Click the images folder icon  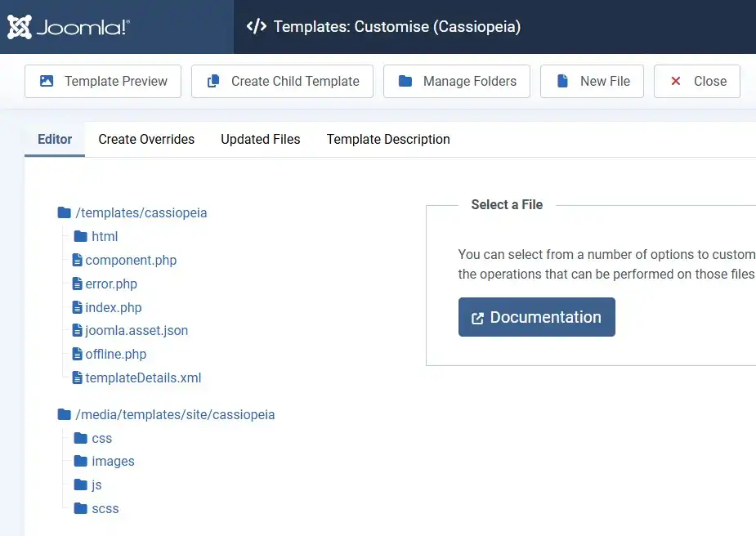[81, 462]
